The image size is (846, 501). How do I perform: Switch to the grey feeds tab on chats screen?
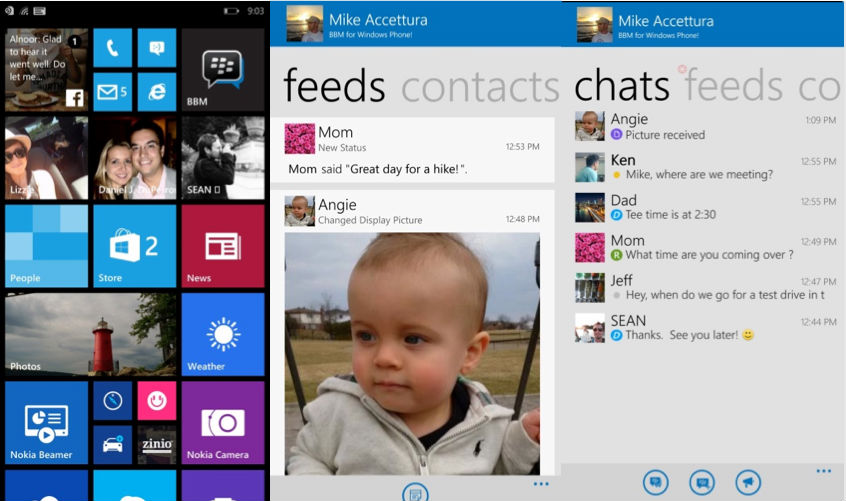pos(734,85)
